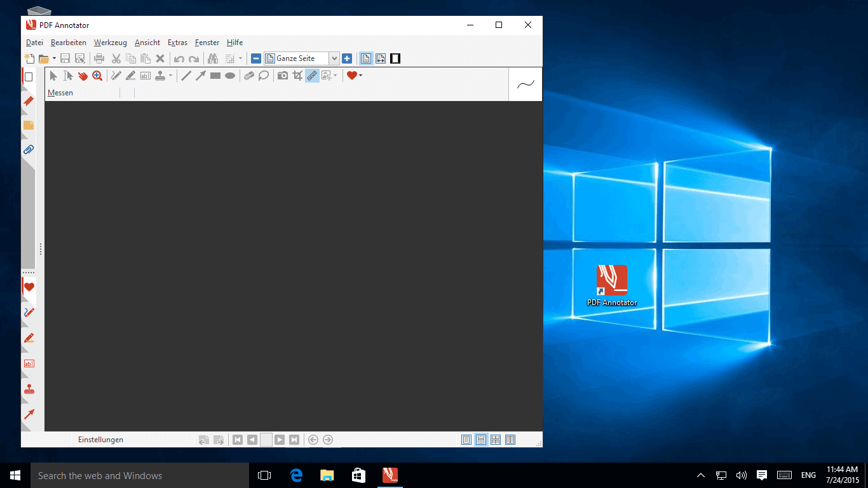Open the insert image dropdown arrow
Image resolution: width=868 pixels, height=488 pixels.
pyautogui.click(x=336, y=76)
